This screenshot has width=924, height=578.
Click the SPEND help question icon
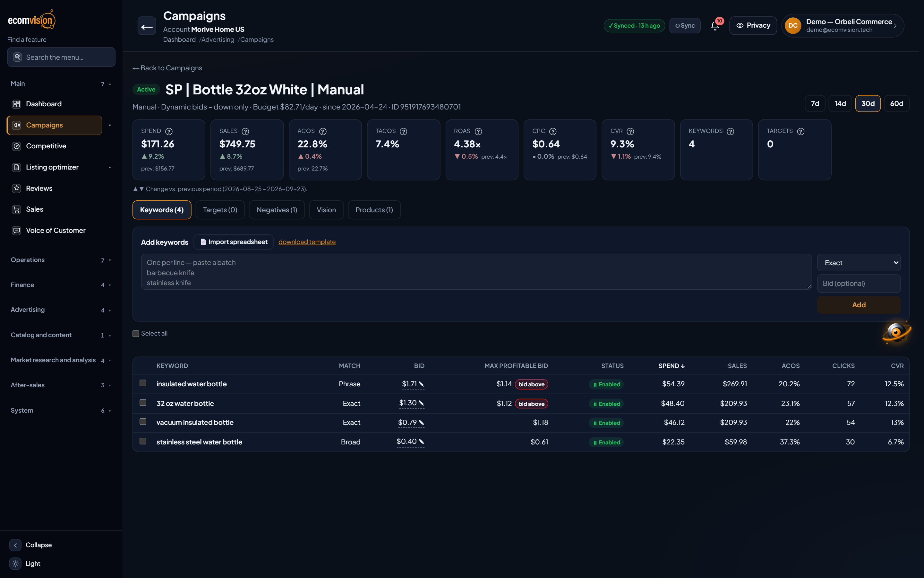(169, 131)
